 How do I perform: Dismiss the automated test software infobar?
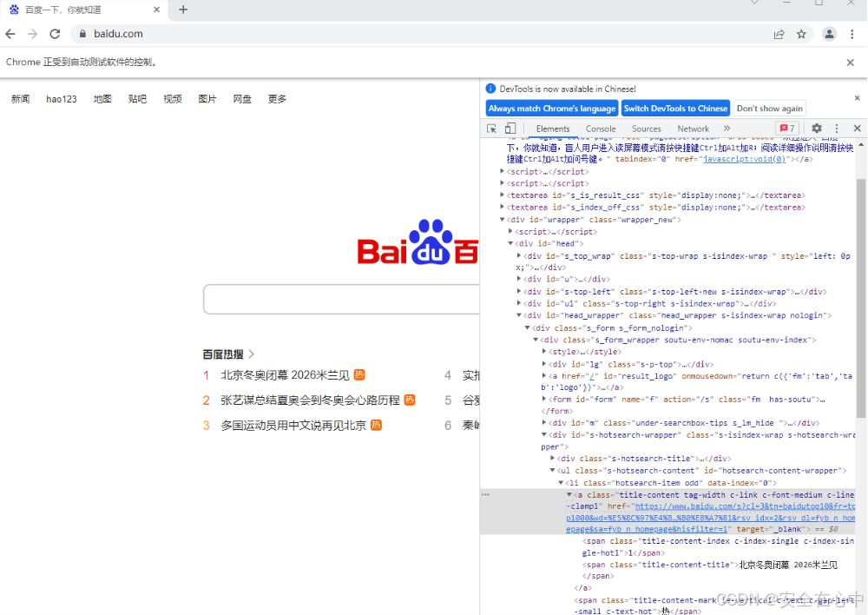click(x=851, y=63)
